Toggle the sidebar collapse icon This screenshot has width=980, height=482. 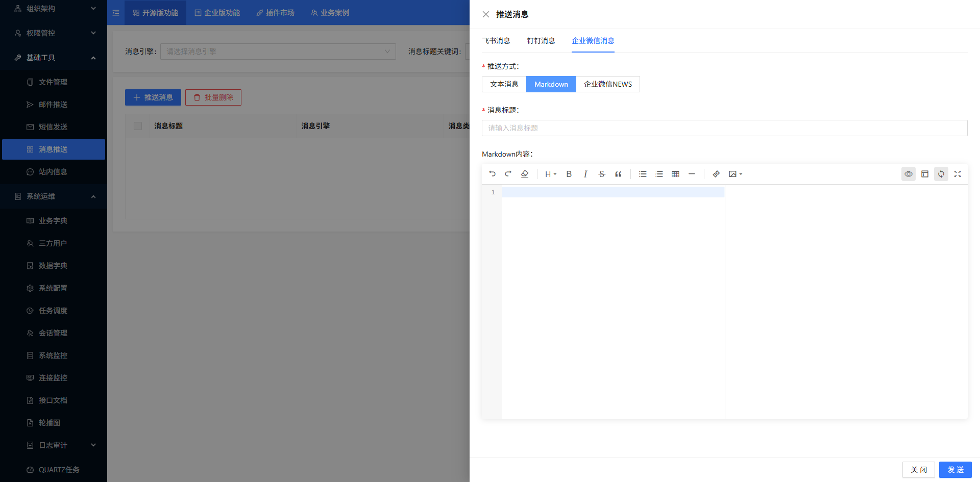116,13
